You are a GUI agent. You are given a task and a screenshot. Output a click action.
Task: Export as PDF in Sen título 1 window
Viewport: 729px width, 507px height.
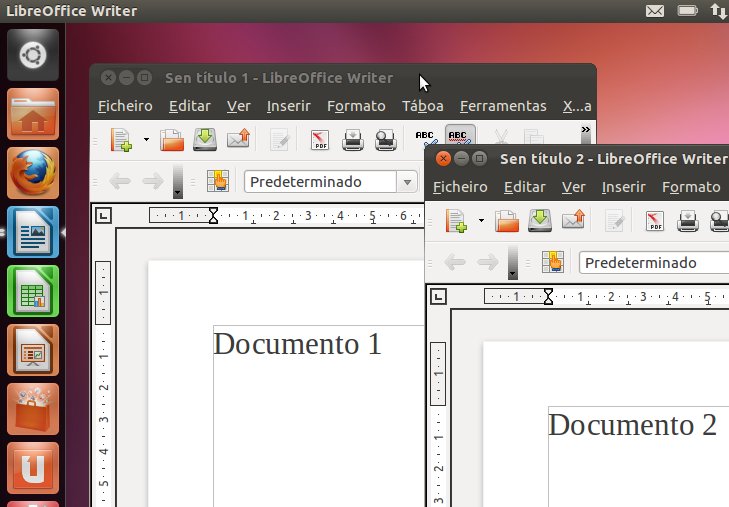320,140
